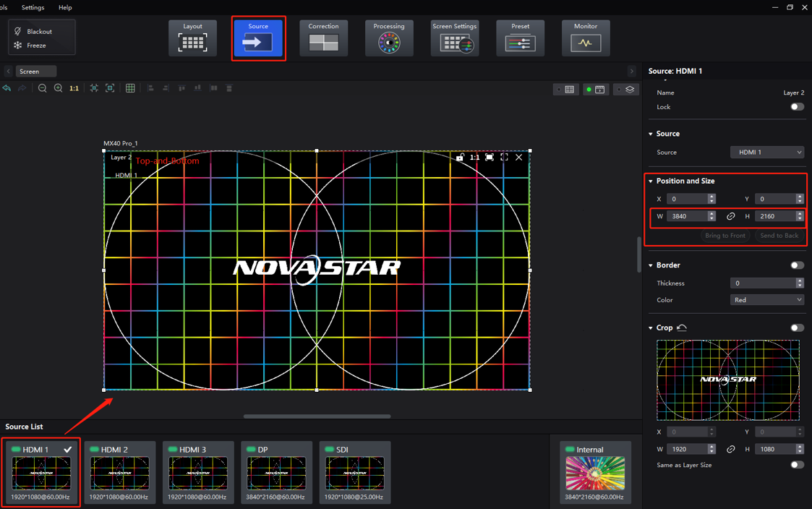Zoom in the canvas view
The width and height of the screenshot is (812, 509).
pos(59,88)
